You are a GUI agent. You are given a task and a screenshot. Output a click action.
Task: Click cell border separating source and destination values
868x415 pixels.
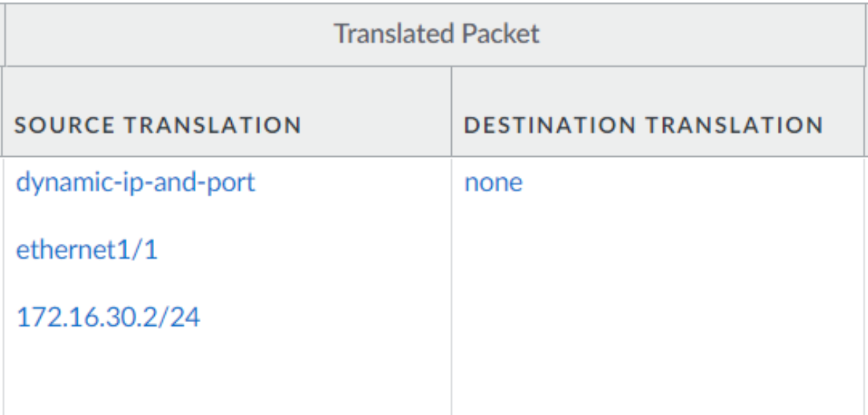coord(452,283)
